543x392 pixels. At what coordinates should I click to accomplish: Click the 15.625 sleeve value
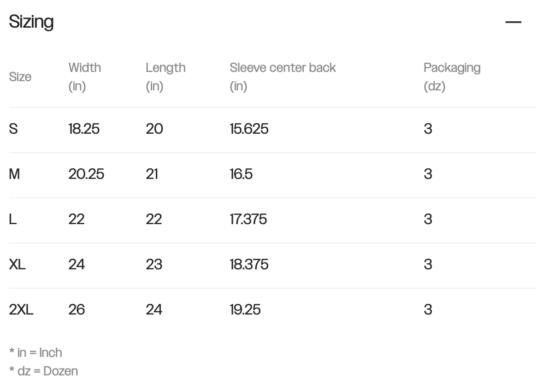(x=249, y=129)
